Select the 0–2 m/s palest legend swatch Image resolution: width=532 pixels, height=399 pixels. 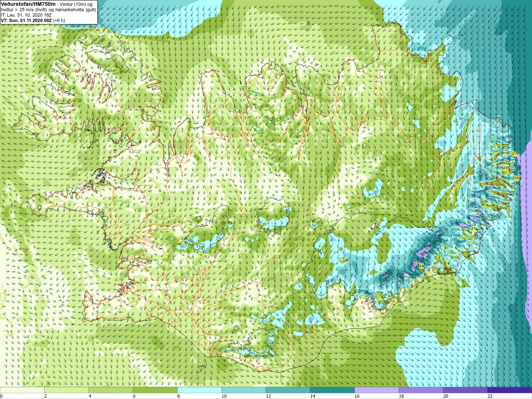[x=22, y=390]
